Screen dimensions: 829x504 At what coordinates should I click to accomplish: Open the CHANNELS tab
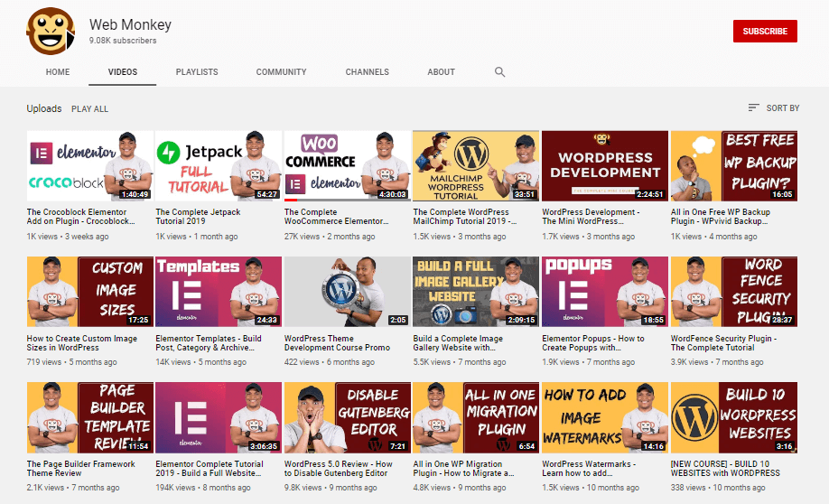click(367, 72)
